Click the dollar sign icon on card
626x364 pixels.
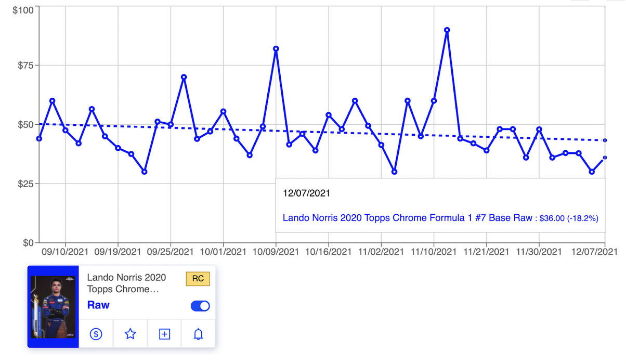click(x=96, y=334)
